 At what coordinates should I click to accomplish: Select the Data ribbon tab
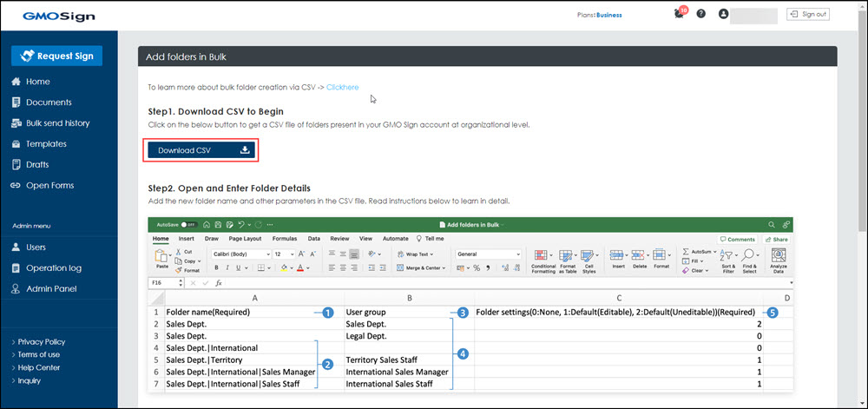point(314,239)
